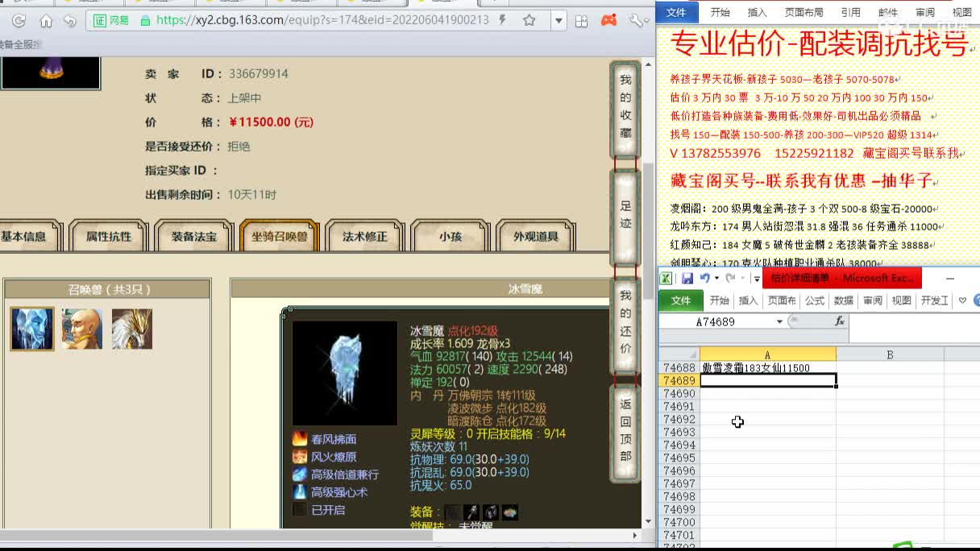The height and width of the screenshot is (551, 980).
Task: Open the address bar dropdown arrow
Action: (559, 21)
